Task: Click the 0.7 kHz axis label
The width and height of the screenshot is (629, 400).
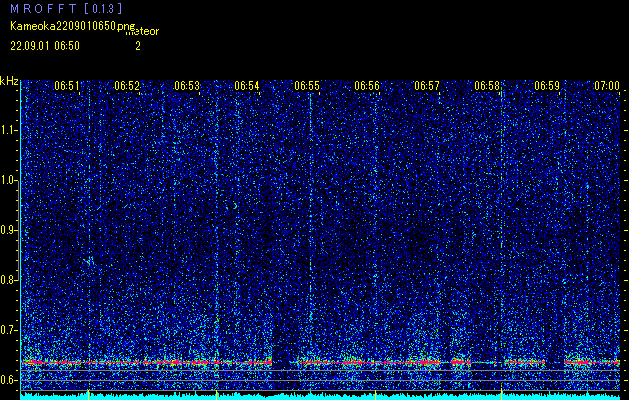Action: click(8, 330)
